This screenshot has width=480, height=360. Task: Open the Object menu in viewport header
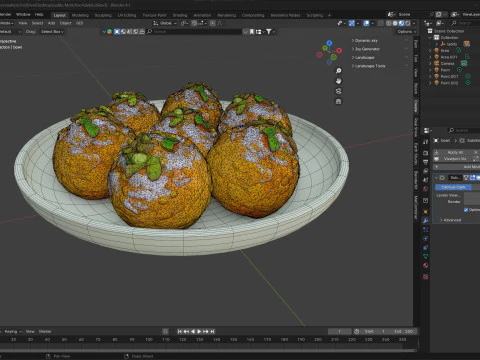click(65, 23)
